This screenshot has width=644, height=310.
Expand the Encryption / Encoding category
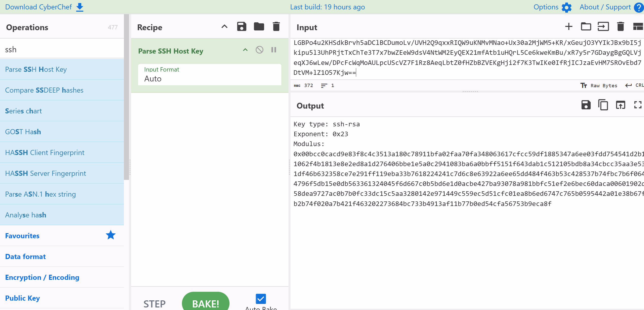tap(62, 277)
